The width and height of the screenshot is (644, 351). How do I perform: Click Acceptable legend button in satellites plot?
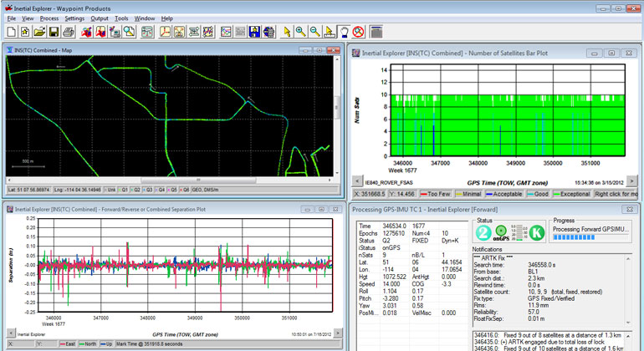point(504,194)
